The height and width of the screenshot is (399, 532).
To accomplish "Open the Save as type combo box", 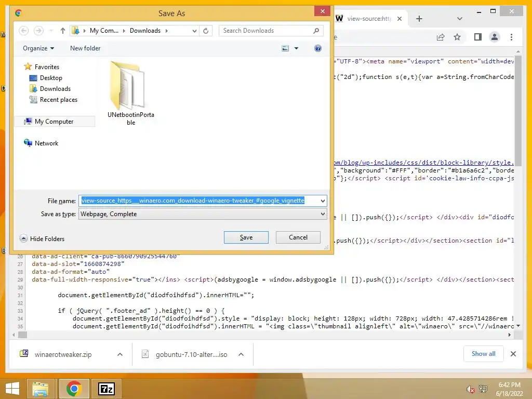I will tap(203, 214).
